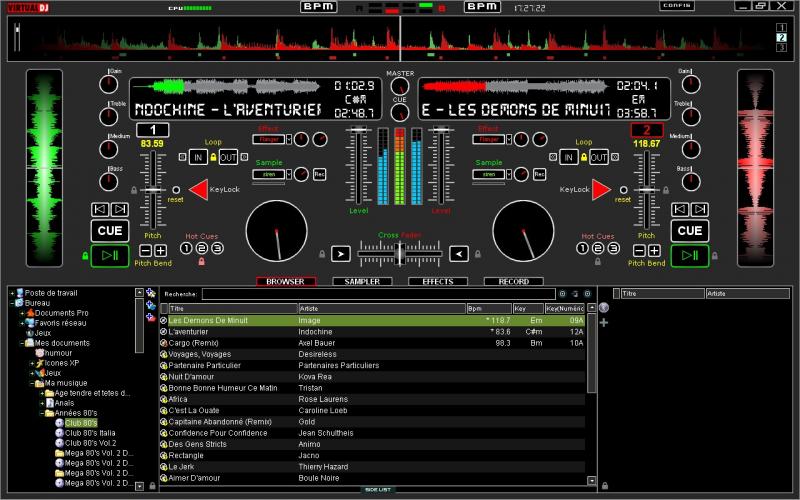800x500 pixels.
Task: Toggle yellow loop lock on deck 2
Action: pyautogui.click(x=584, y=157)
